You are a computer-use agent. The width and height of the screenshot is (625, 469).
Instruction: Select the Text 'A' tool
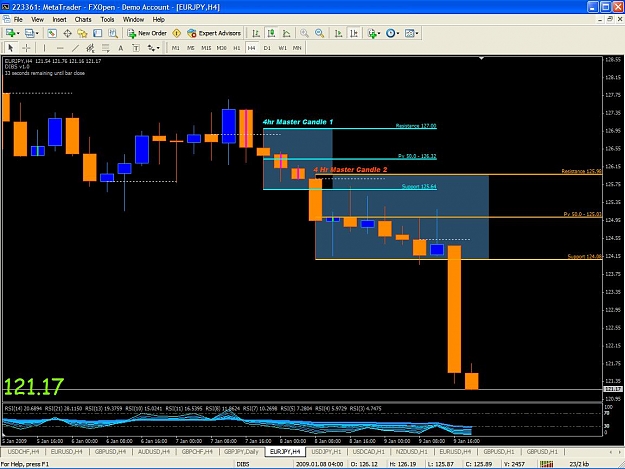pos(120,48)
